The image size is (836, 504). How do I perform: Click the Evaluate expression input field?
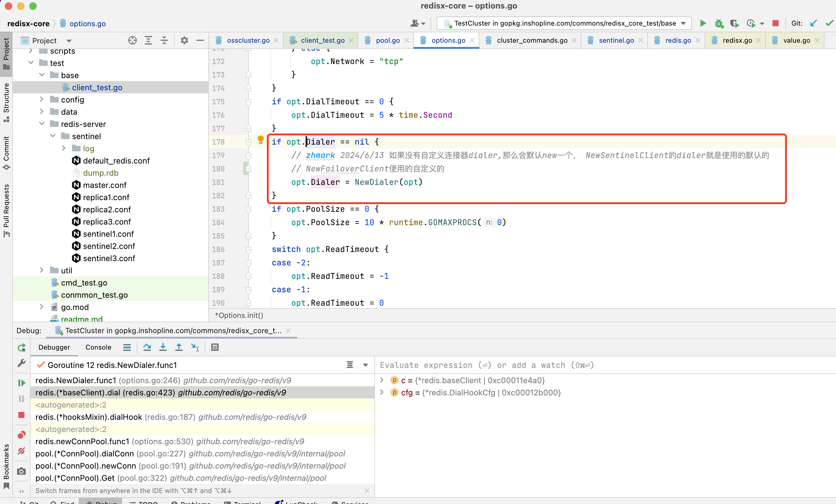tap(605, 365)
